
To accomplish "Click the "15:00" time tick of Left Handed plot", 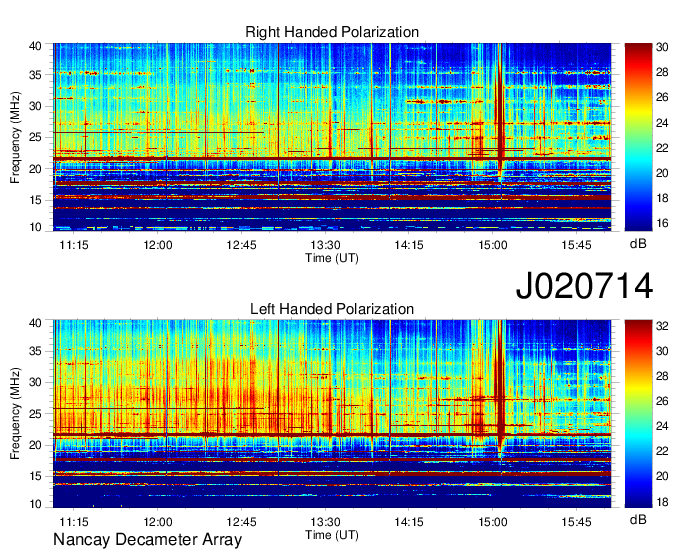I will pyautogui.click(x=493, y=522).
